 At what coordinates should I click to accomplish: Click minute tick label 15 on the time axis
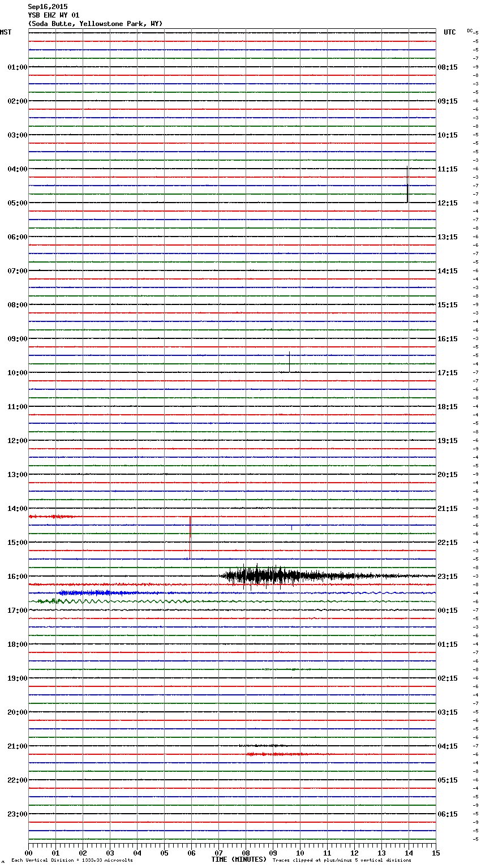pos(436,853)
